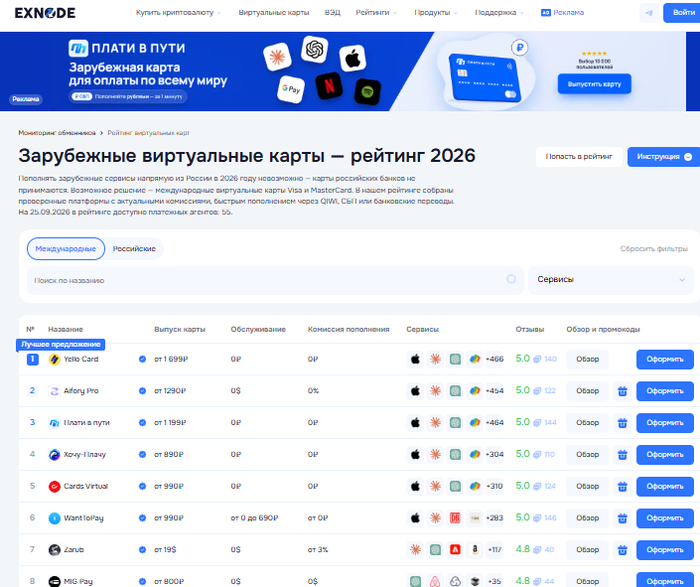Click Zarub logo icon
The width and height of the screenshot is (700, 587).
(54, 550)
